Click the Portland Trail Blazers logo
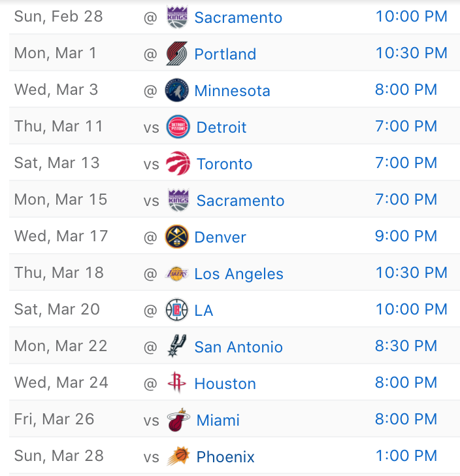 pos(177,54)
